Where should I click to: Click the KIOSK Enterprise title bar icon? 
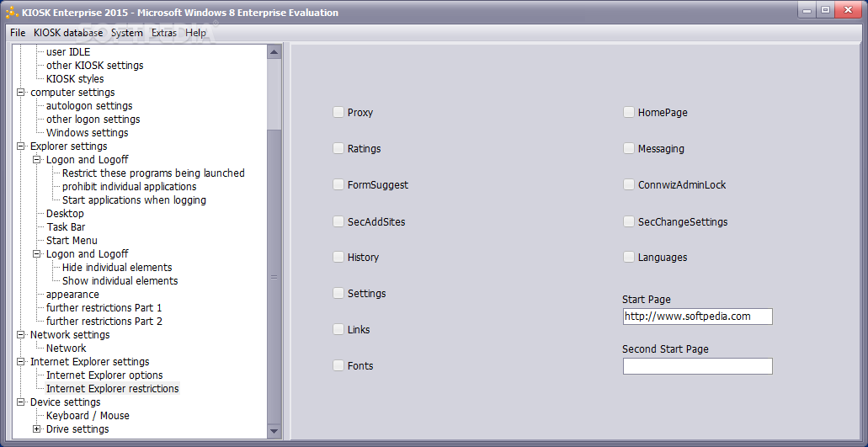click(12, 12)
